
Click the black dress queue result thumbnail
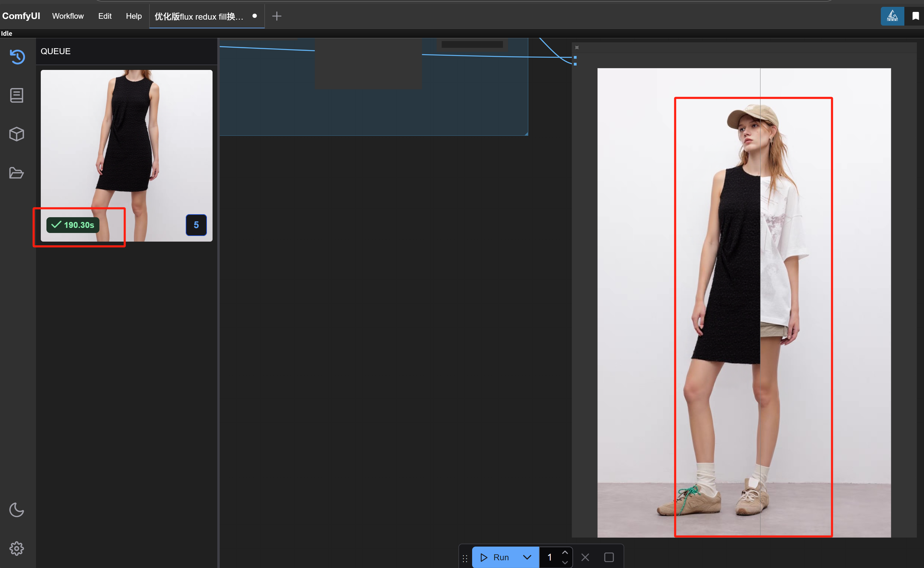tap(126, 143)
